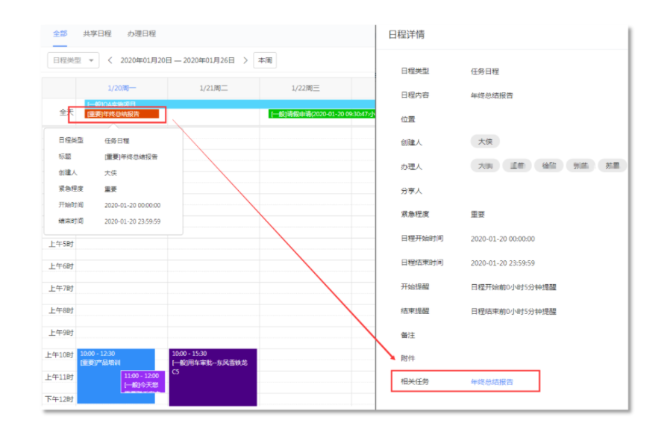Select the 1/20周一 column header

tap(122, 88)
